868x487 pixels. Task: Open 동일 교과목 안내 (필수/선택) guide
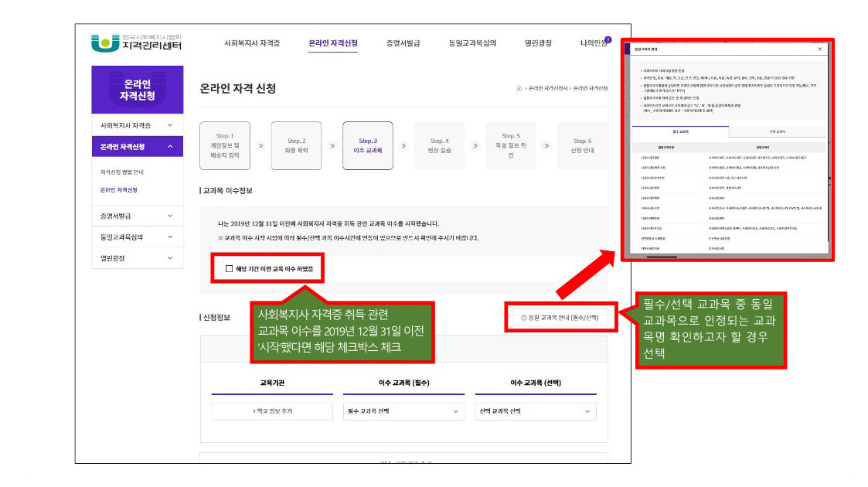(x=560, y=318)
